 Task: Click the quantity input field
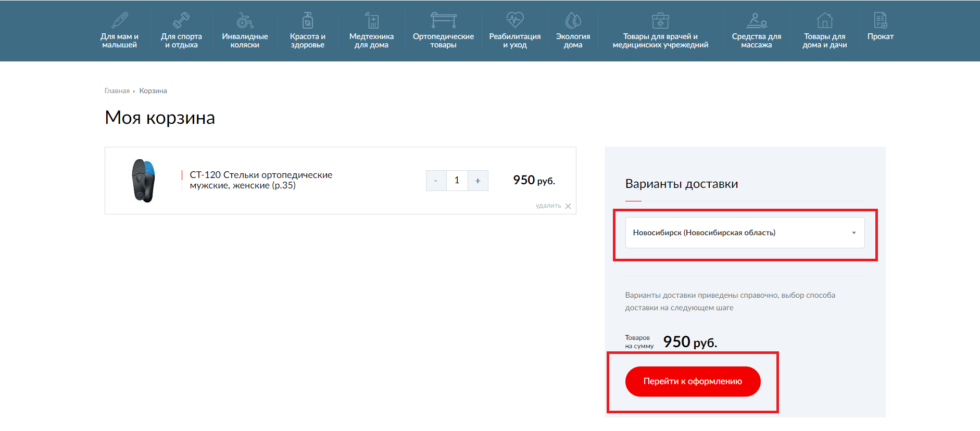(457, 181)
